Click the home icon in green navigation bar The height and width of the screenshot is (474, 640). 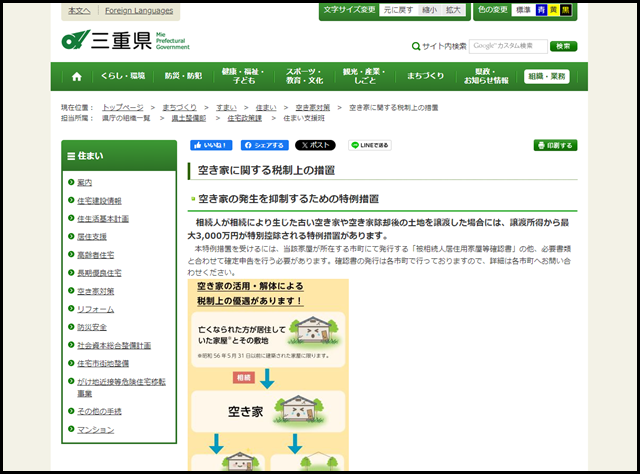coord(77,76)
